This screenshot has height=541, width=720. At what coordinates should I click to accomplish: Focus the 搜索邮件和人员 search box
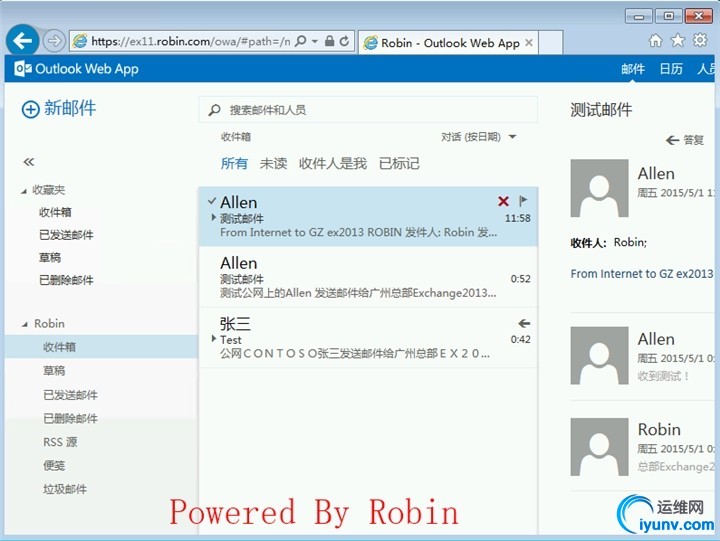[x=368, y=110]
